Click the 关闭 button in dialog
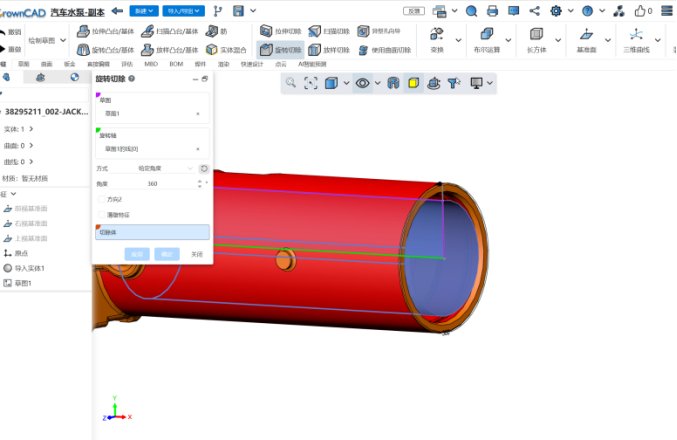The image size is (677, 440). 197,254
